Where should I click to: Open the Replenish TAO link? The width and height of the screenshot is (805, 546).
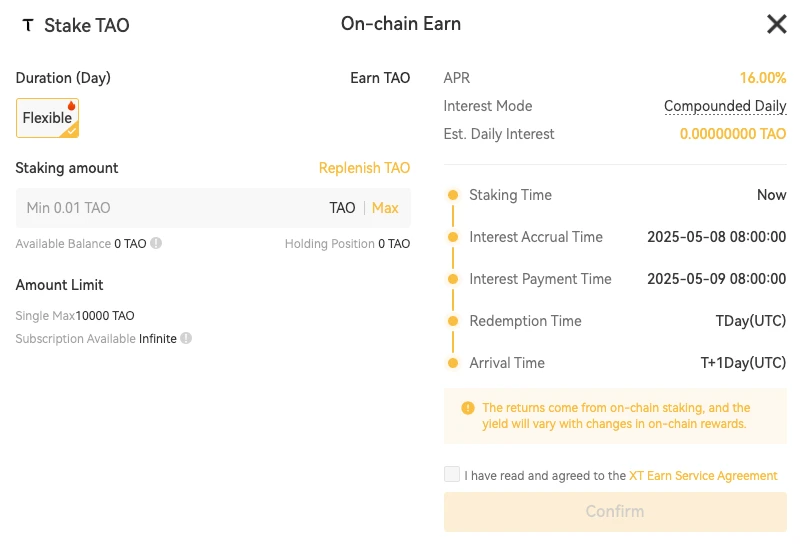click(x=364, y=168)
